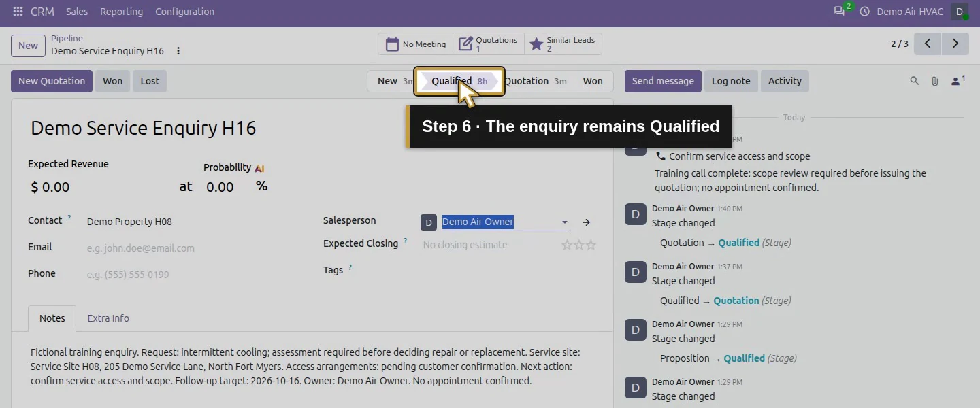Show followers using the person icon
Viewport: 980px width, 408px height.
click(x=958, y=81)
